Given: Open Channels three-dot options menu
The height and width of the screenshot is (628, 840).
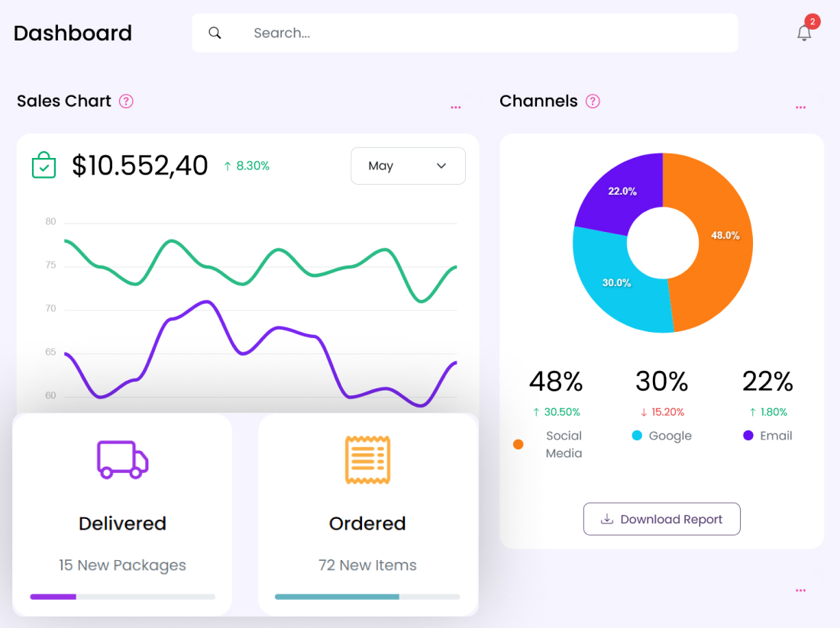Looking at the screenshot, I should (800, 108).
